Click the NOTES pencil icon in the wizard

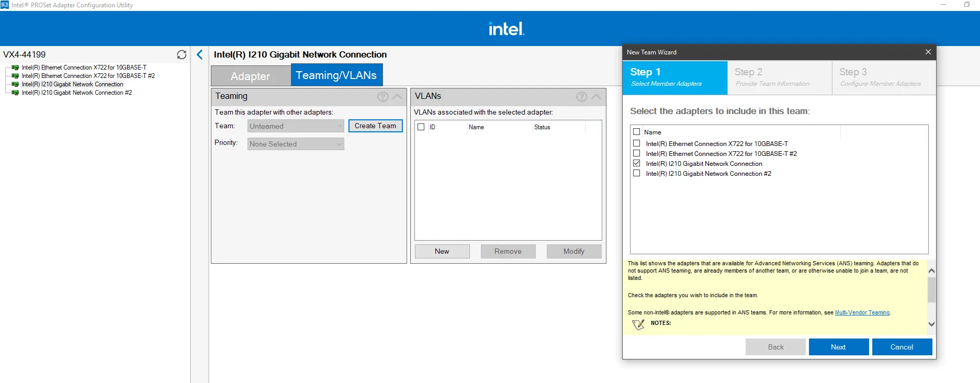click(x=638, y=324)
